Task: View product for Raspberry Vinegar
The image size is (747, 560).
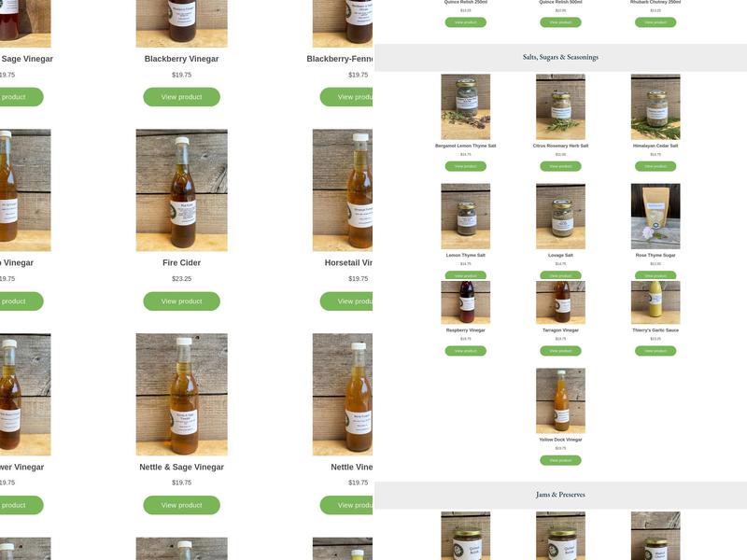Action: click(x=465, y=351)
